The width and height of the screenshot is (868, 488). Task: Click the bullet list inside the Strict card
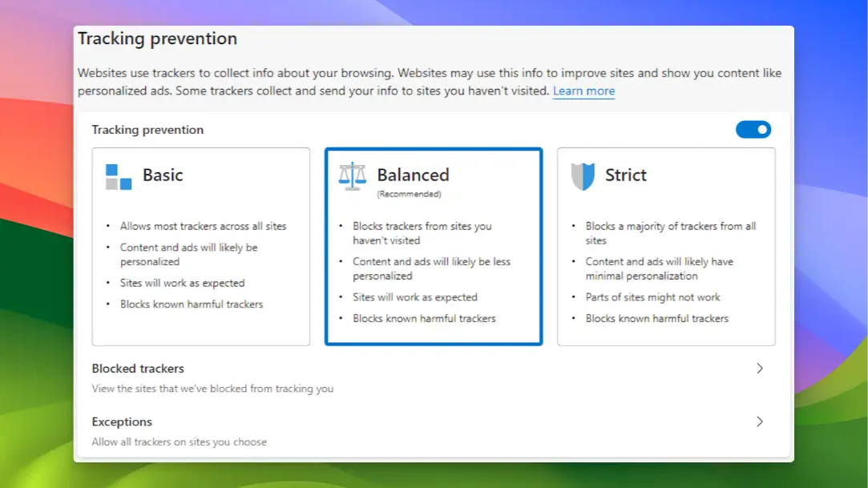pos(665,272)
